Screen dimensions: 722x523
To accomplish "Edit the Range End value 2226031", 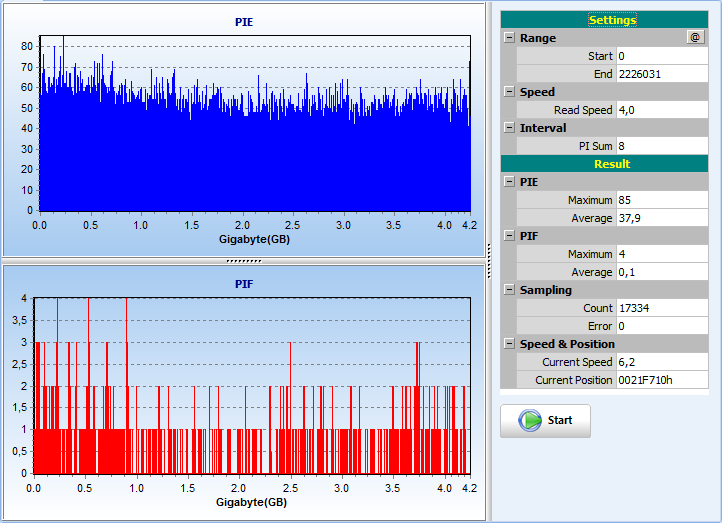I will [x=662, y=74].
